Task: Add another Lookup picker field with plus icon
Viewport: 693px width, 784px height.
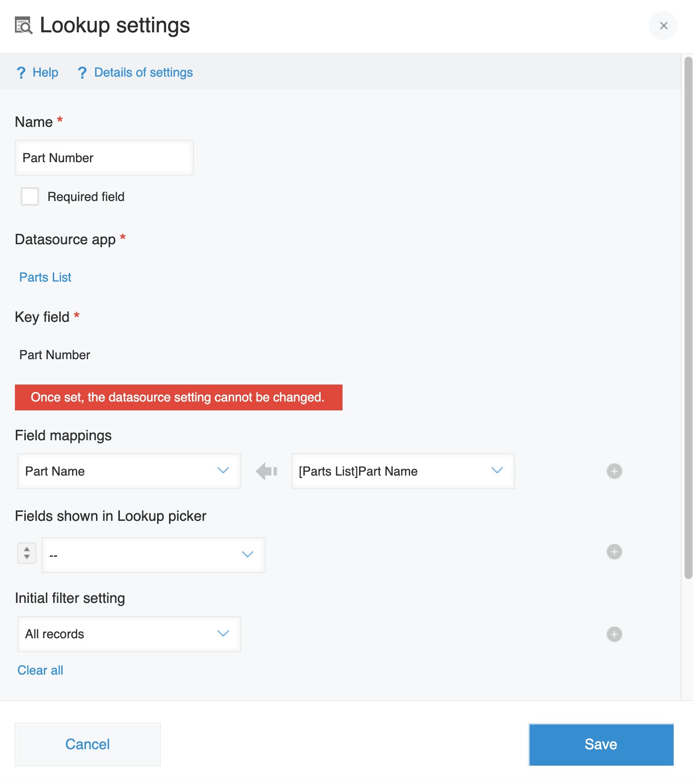Action: point(614,552)
